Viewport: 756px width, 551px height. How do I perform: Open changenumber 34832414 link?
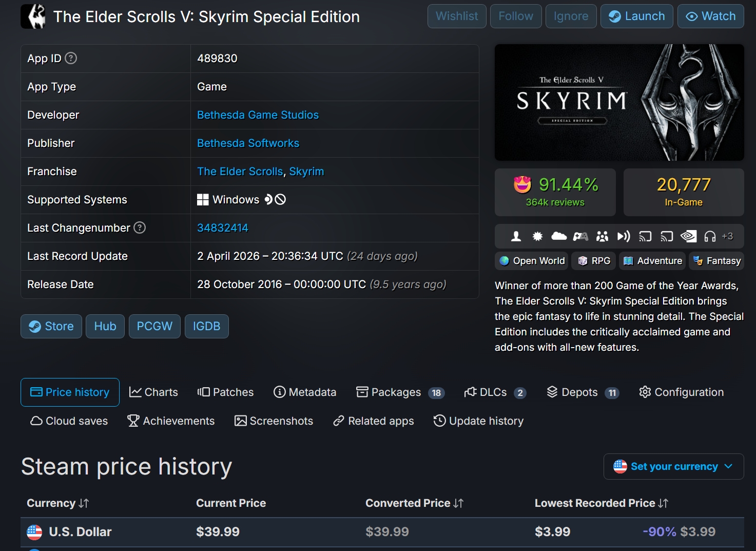[x=223, y=228]
